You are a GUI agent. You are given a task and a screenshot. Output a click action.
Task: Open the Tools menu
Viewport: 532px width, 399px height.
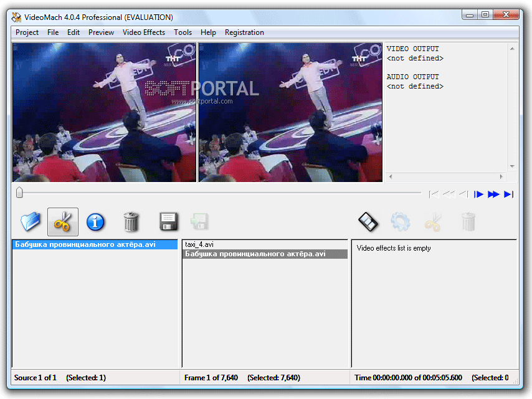coord(183,32)
